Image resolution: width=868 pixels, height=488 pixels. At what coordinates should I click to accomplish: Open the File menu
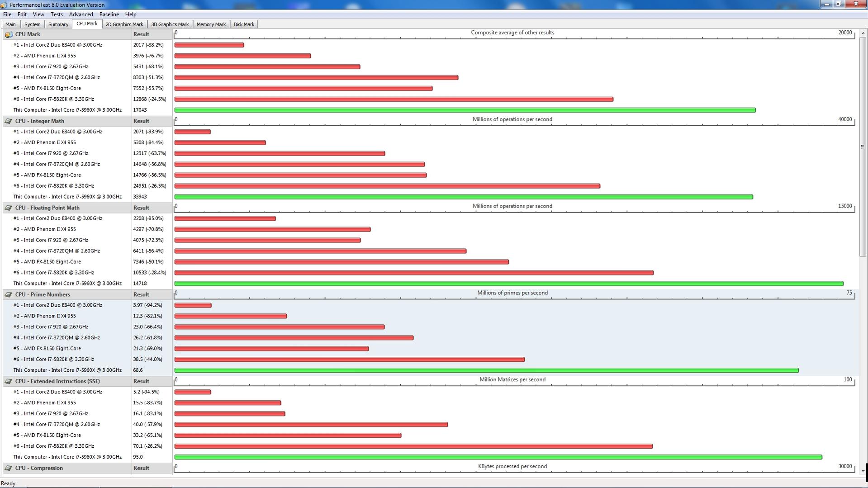click(x=7, y=14)
